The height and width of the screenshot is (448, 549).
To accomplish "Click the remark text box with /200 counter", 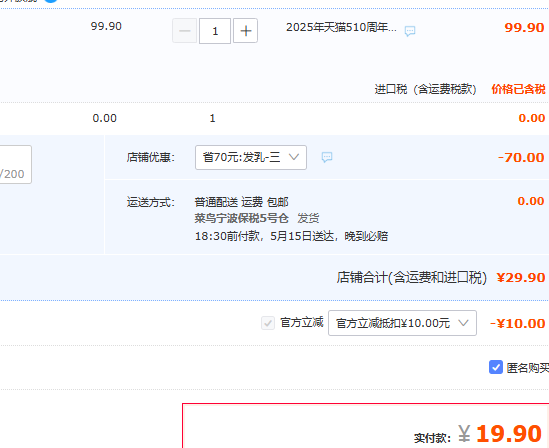I will pos(15,164).
